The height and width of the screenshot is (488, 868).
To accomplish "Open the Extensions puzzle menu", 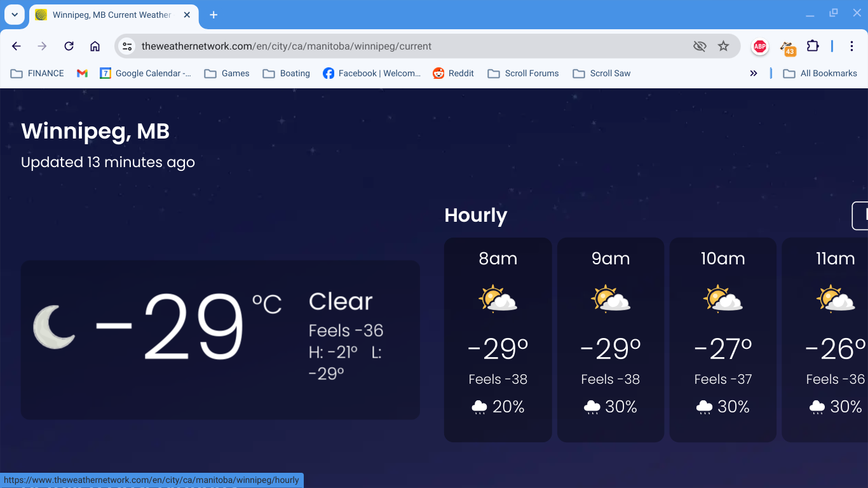I will tap(813, 46).
